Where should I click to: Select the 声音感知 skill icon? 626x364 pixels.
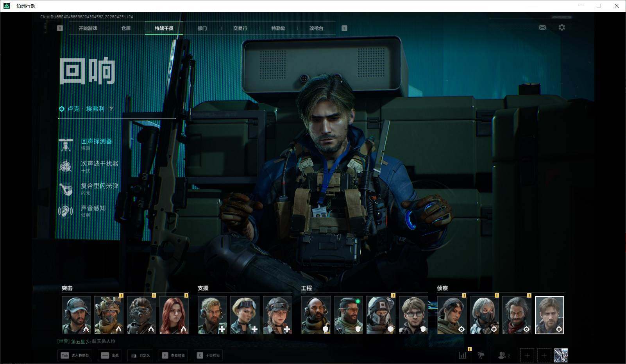[66, 211]
